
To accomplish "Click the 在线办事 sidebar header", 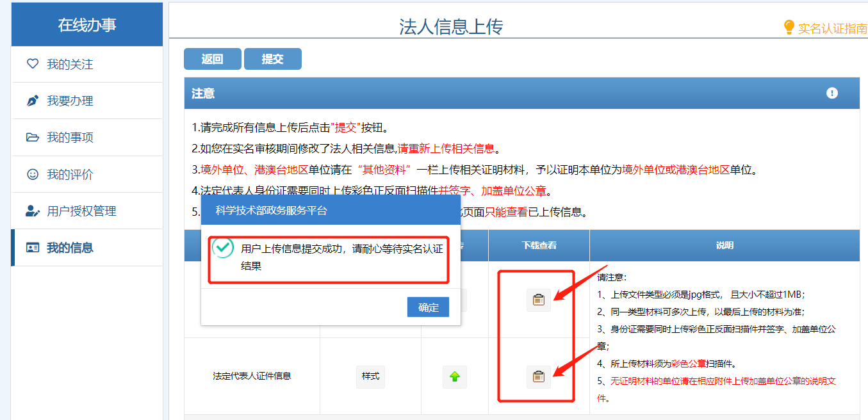I will 87,26.
